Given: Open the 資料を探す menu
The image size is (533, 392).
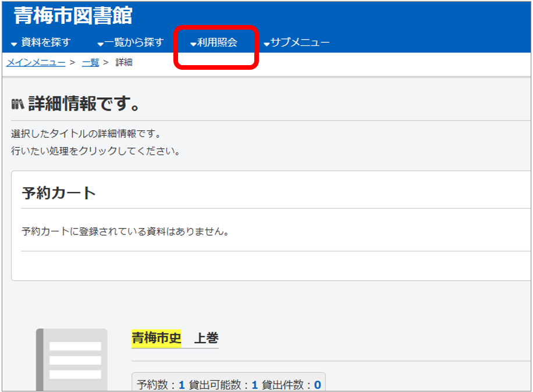Looking at the screenshot, I should coord(45,43).
